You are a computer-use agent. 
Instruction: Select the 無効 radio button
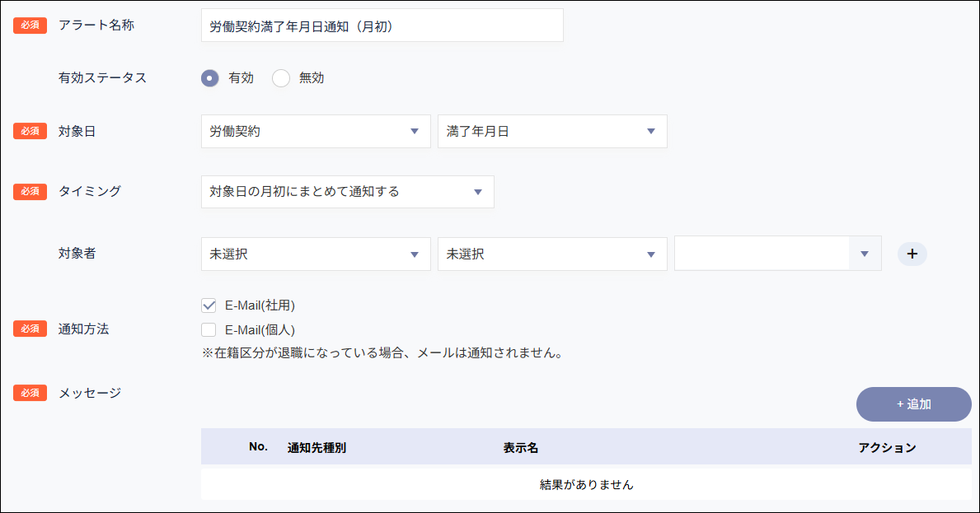tap(280, 77)
